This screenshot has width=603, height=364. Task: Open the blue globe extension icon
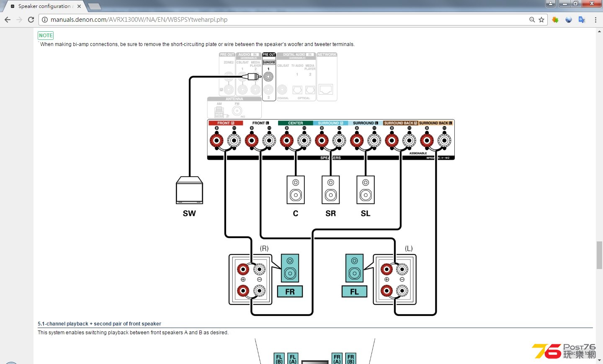569,20
